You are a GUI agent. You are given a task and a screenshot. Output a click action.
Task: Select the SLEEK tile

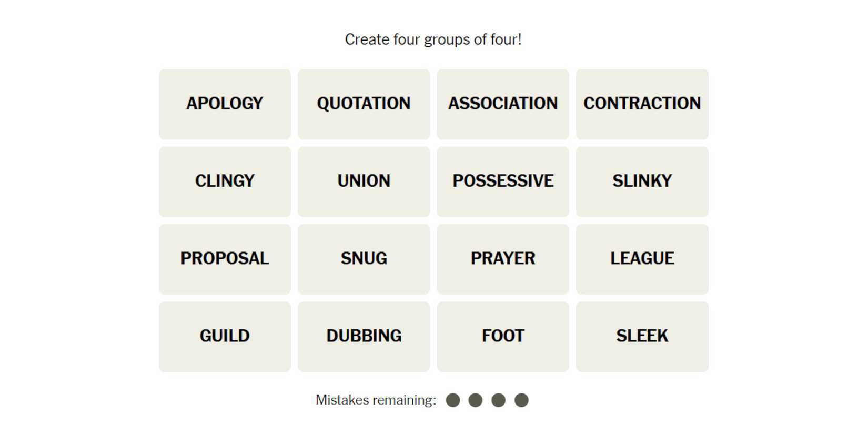pyautogui.click(x=642, y=336)
